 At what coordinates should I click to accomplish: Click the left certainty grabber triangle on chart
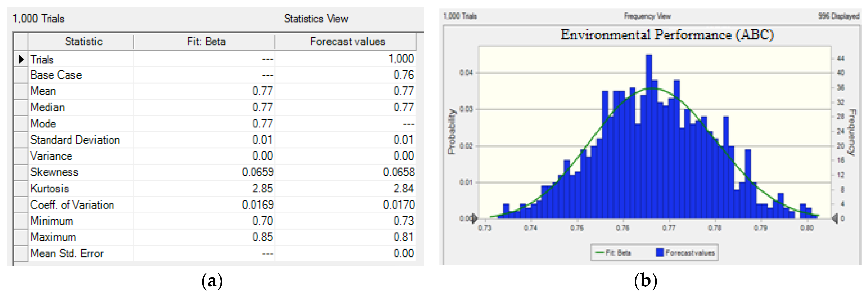point(474,218)
